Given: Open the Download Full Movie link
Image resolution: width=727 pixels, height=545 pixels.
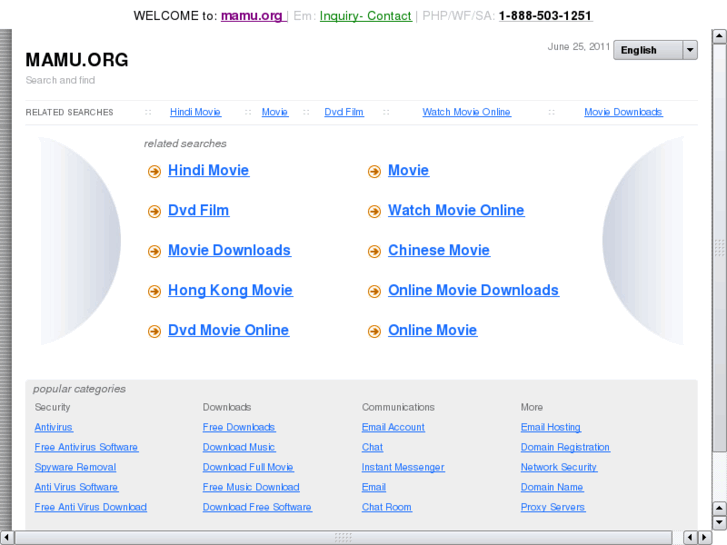Looking at the screenshot, I should [248, 467].
